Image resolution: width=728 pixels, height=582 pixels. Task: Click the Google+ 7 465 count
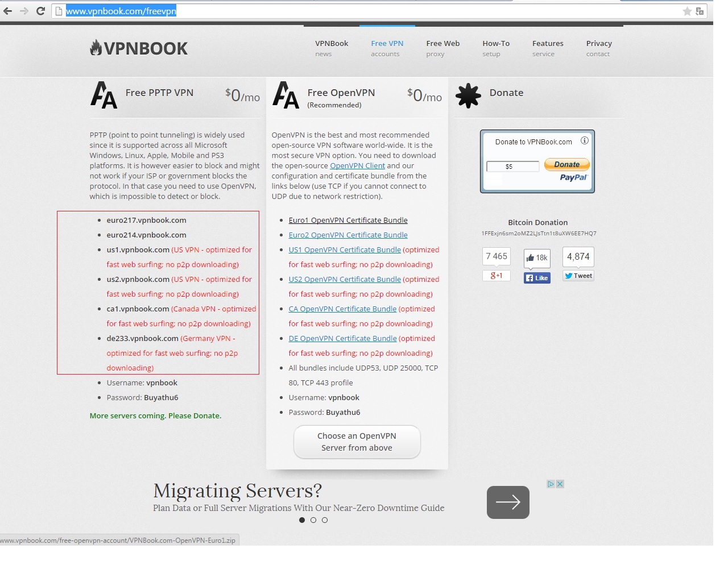coord(496,256)
